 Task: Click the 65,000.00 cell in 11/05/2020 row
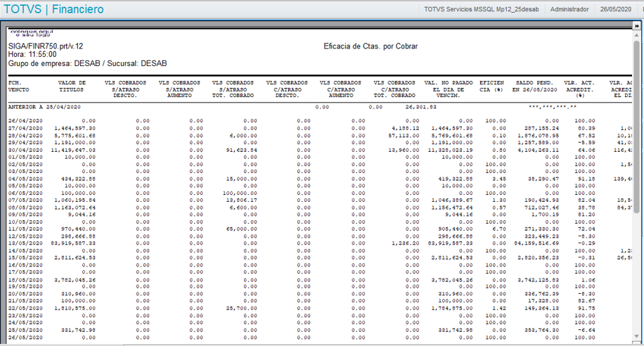[x=242, y=229]
